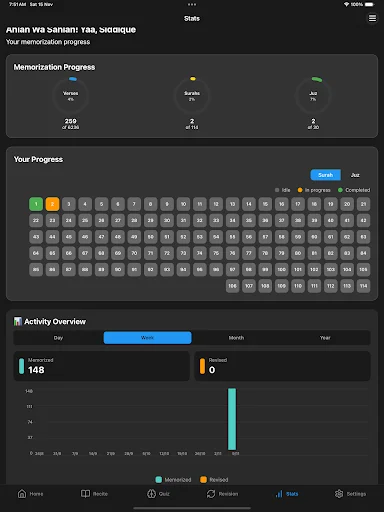
Task: Click the Your memorization progress subtitle
Action: tap(48, 42)
